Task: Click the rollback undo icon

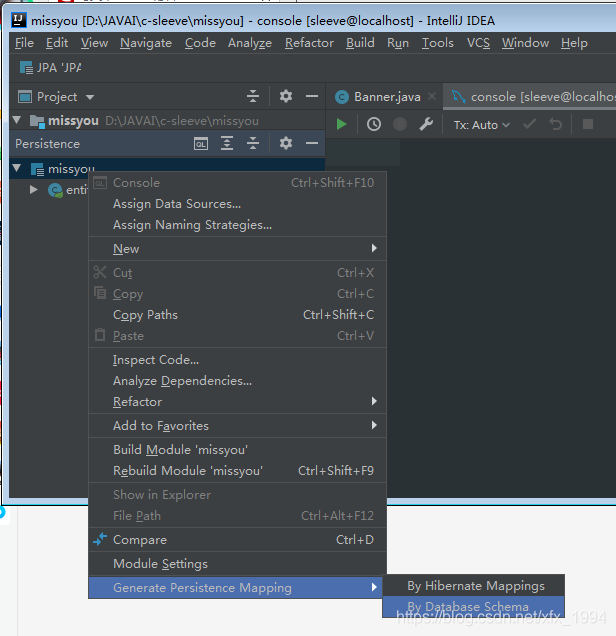Action: [x=556, y=124]
